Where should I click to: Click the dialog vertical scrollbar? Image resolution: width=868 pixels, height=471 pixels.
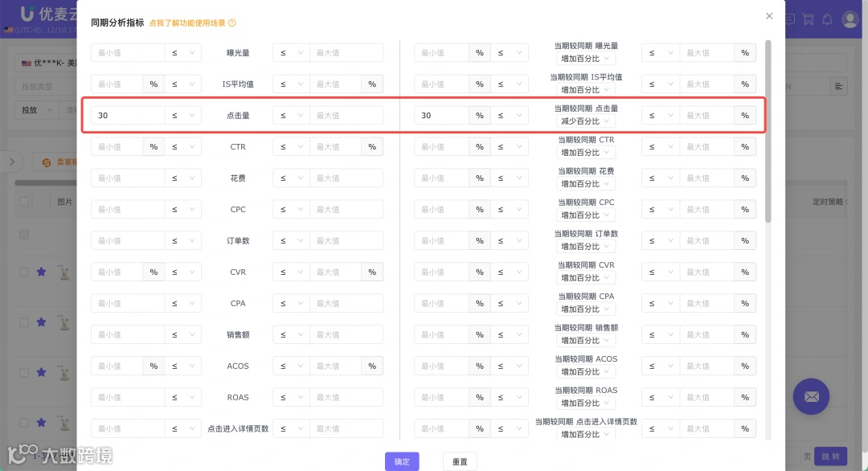point(768,131)
